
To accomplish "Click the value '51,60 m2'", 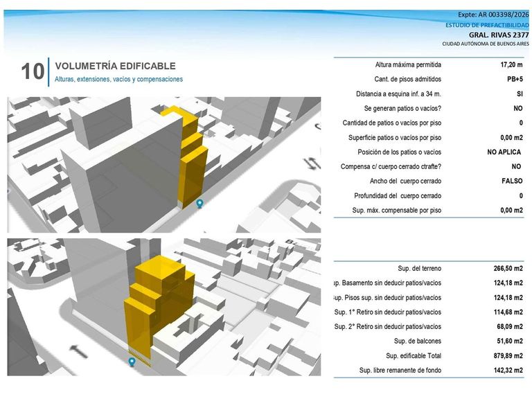I will pos(510,342).
